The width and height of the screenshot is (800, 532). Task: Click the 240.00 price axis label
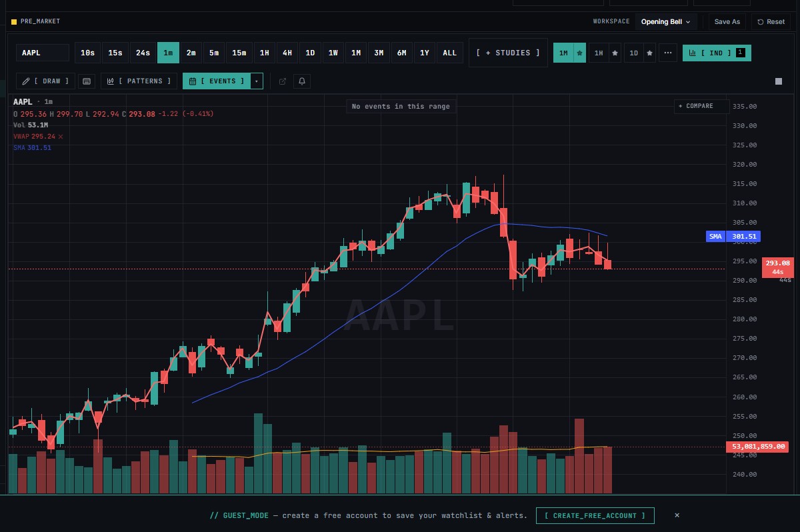pos(745,475)
